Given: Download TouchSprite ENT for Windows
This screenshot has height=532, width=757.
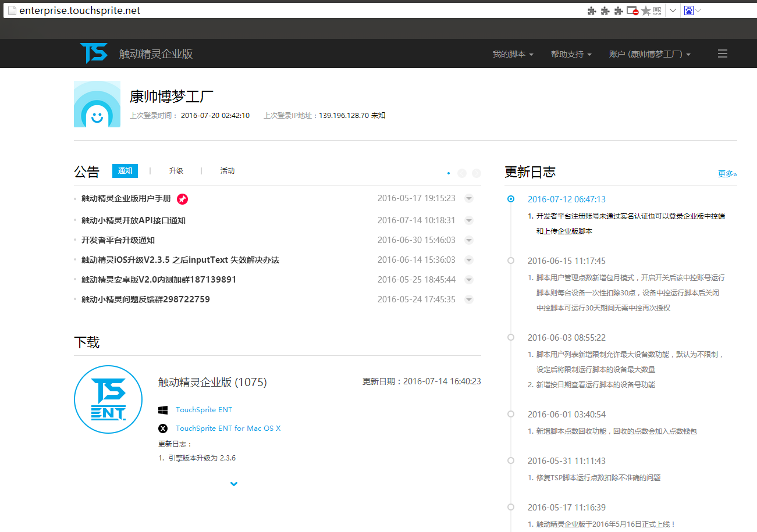Looking at the screenshot, I should click(x=204, y=410).
